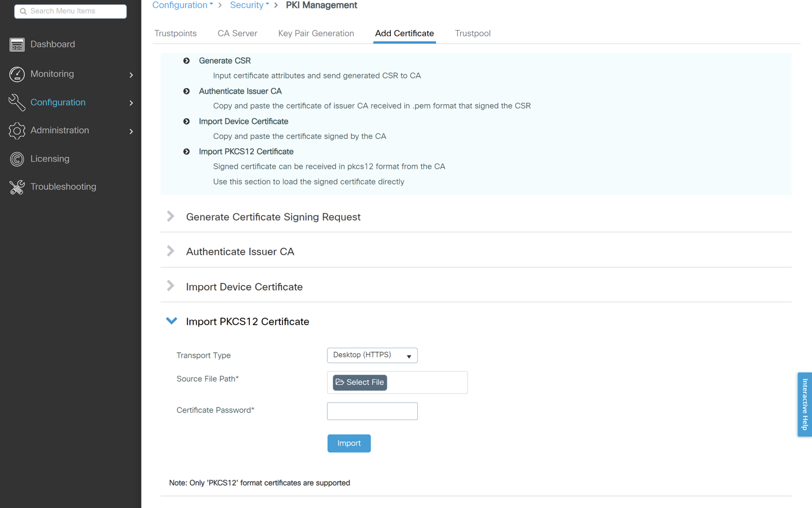Click the Configuration wrench icon

tap(17, 102)
